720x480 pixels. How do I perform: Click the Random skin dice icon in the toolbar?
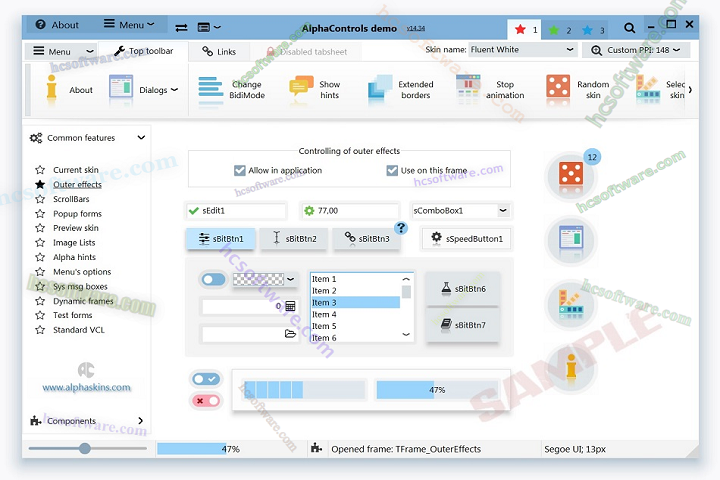(x=558, y=86)
